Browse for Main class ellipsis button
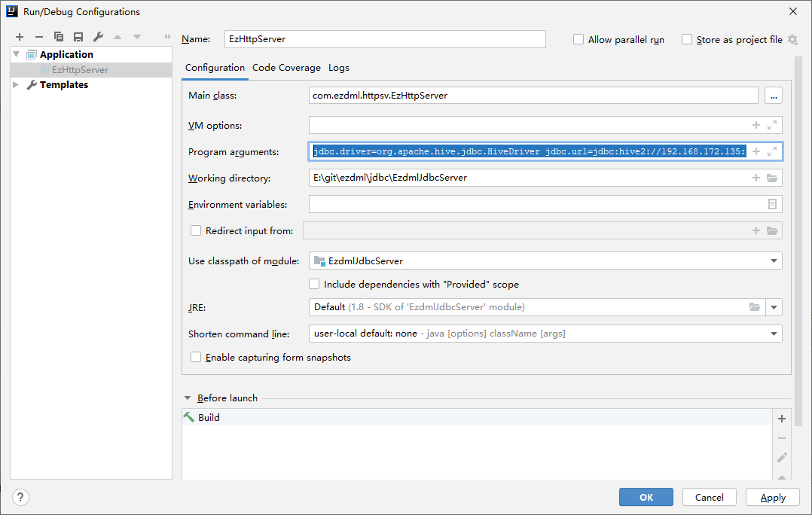The width and height of the screenshot is (812, 515). coord(773,96)
